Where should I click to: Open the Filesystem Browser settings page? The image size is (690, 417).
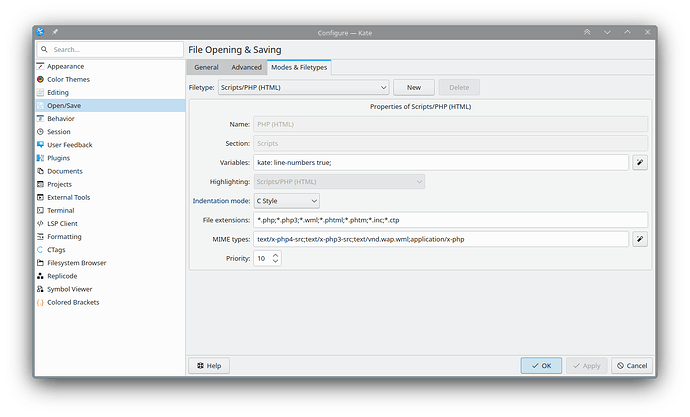[x=110, y=263]
